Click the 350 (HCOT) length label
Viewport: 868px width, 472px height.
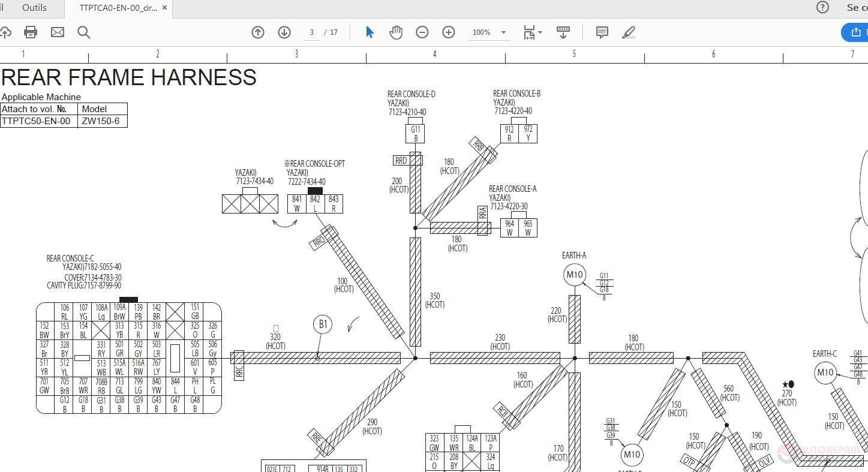click(x=435, y=300)
